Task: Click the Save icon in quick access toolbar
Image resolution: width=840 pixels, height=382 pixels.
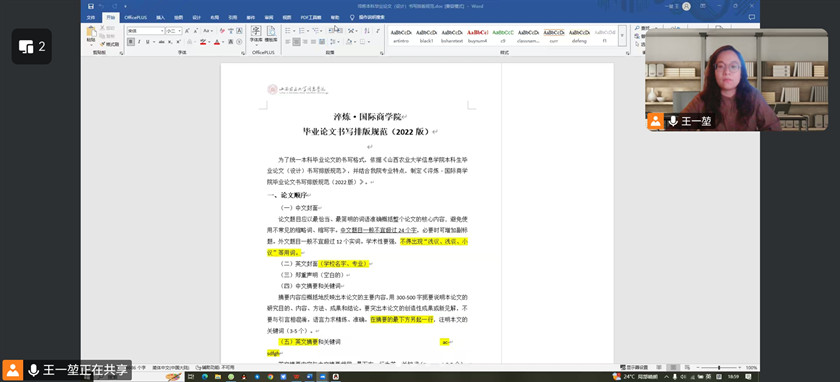Action: pos(91,6)
